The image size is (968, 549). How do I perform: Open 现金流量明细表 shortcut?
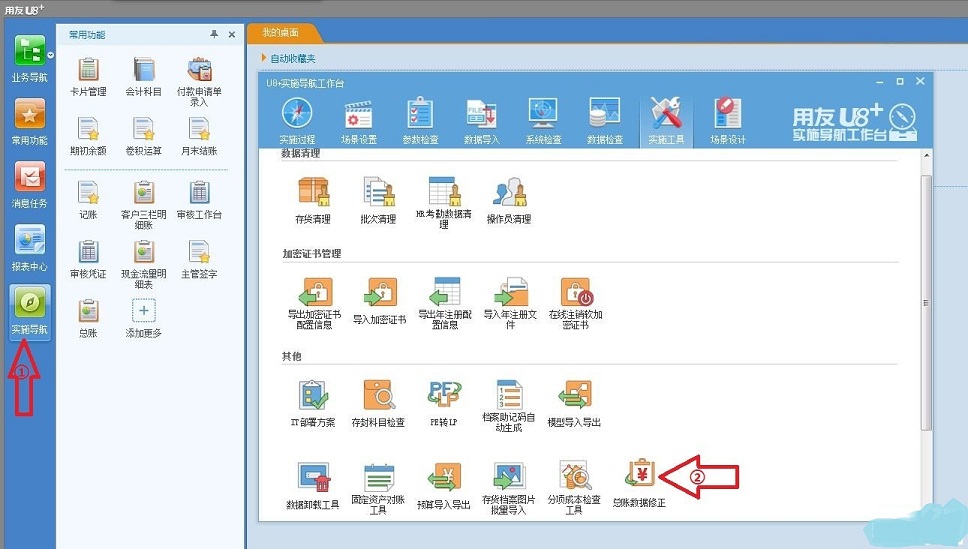(143, 264)
